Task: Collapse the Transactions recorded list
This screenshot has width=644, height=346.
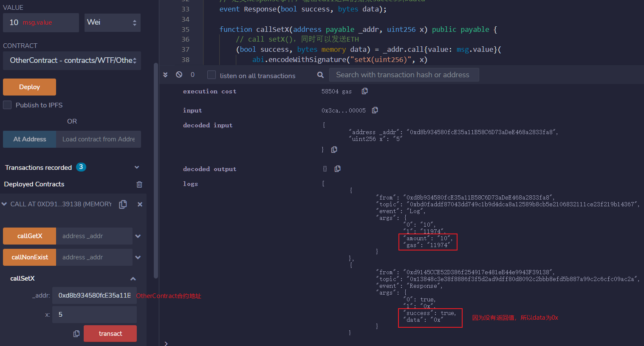Action: pos(137,167)
